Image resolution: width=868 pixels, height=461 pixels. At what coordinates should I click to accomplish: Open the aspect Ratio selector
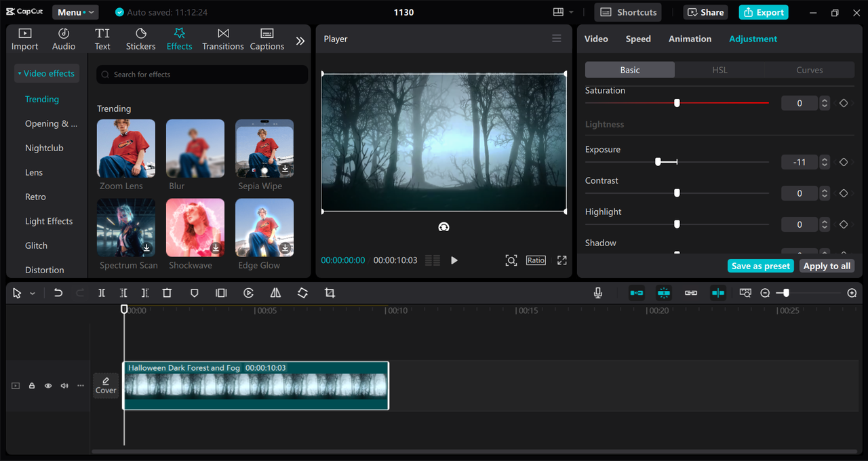[x=536, y=260]
